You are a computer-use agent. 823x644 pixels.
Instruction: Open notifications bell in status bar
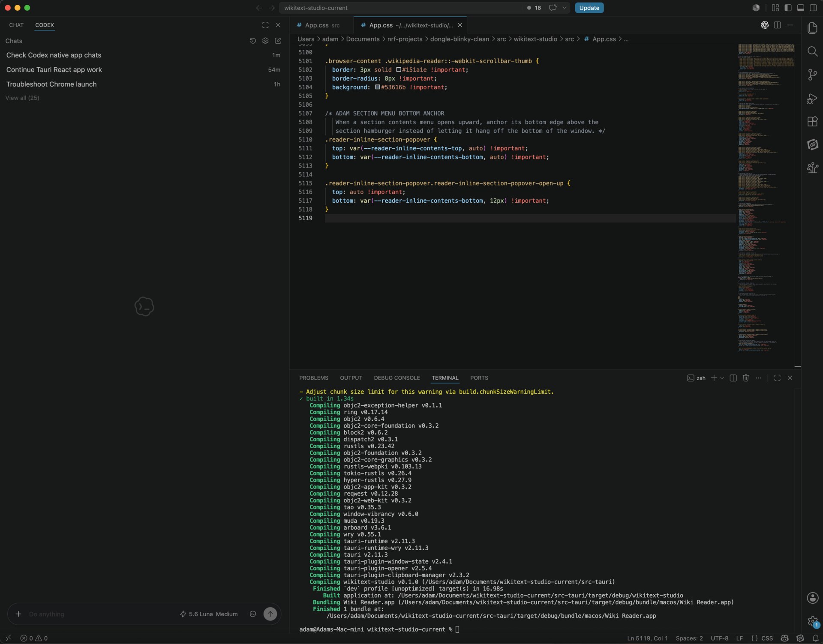tap(815, 638)
